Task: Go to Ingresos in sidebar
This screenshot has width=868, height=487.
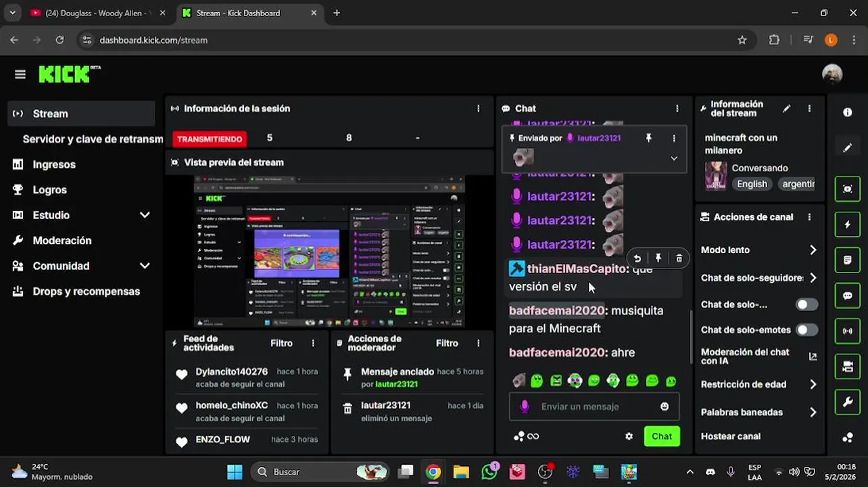Action: pyautogui.click(x=54, y=164)
